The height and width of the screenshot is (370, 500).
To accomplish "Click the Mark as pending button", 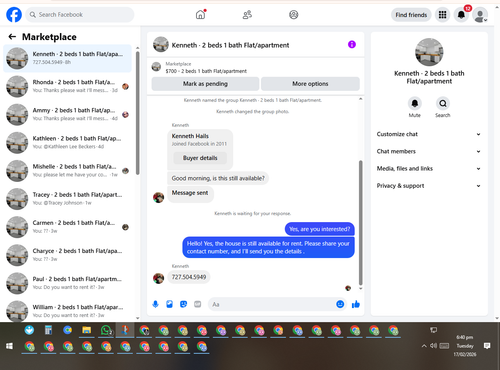I will (x=205, y=84).
